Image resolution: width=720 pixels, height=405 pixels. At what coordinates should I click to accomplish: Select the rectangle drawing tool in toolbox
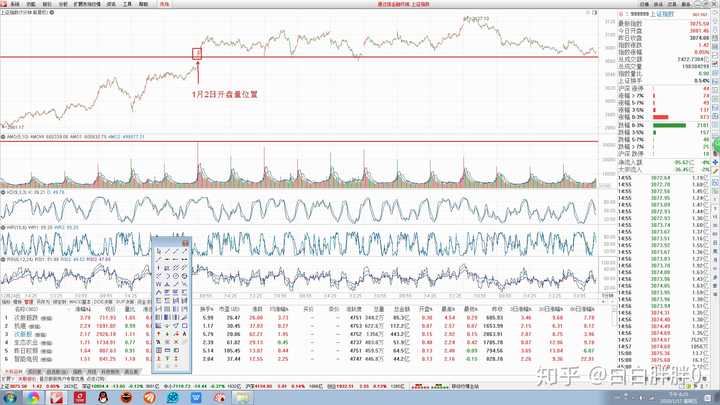[x=185, y=326]
